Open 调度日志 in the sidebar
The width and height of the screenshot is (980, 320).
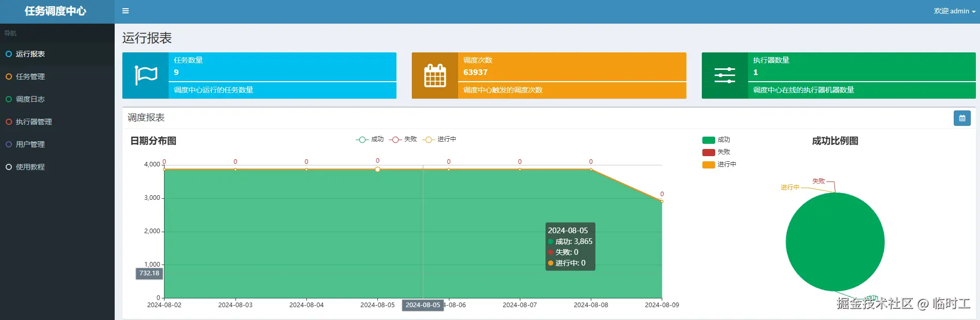tap(57, 99)
